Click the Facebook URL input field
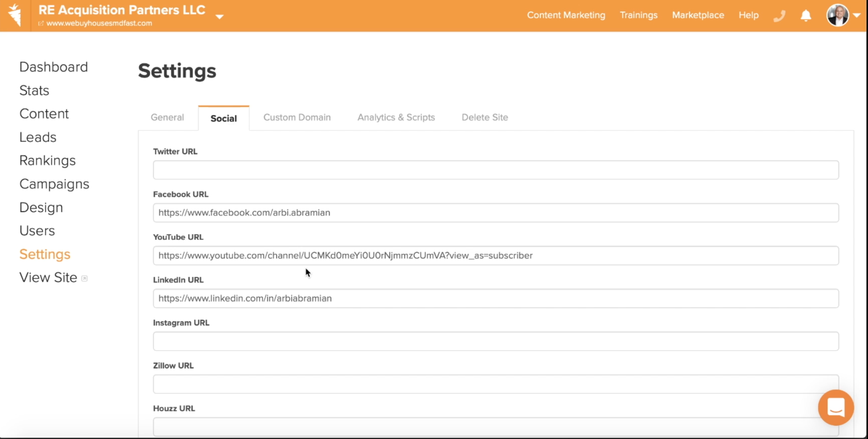The height and width of the screenshot is (439, 868). coord(496,213)
